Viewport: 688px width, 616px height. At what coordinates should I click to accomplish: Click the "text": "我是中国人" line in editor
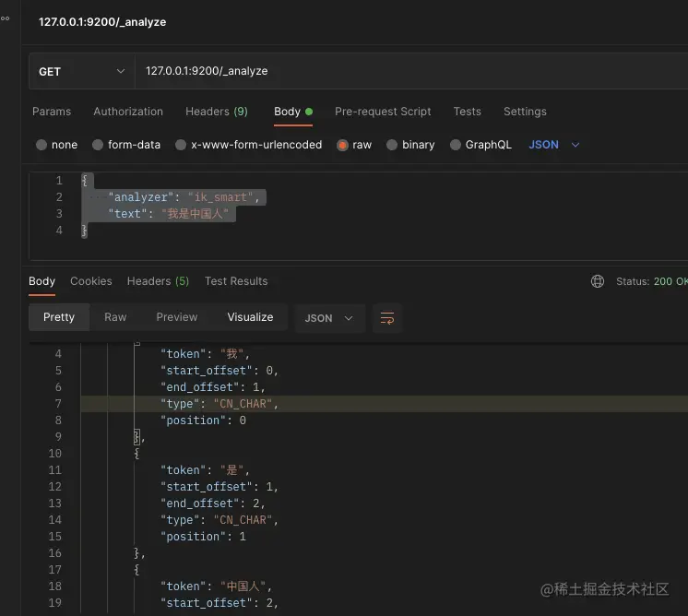[169, 214]
